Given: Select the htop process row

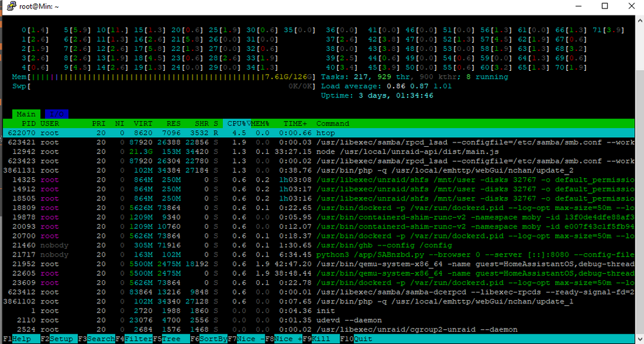Looking at the screenshot, I should pos(319,133).
